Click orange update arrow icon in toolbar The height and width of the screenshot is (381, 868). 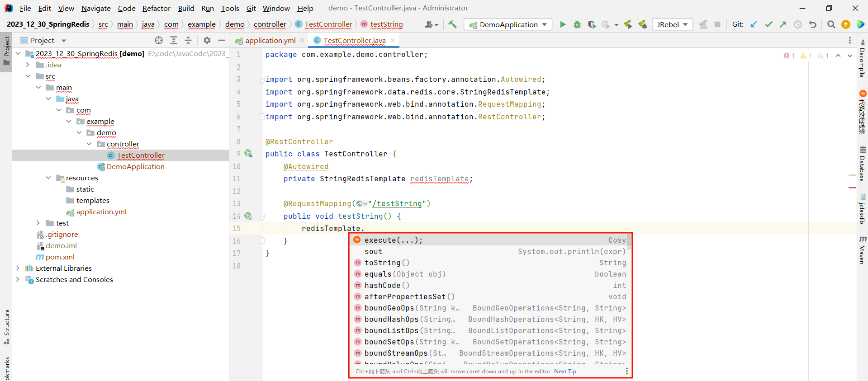846,24
